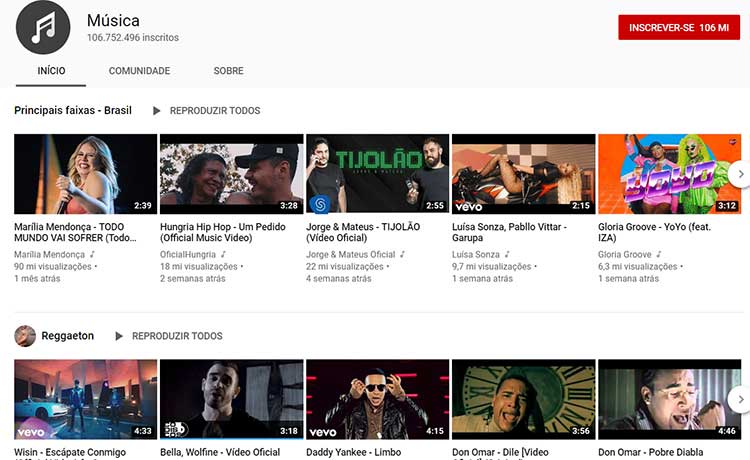Play the Don Omar Pobre Diabla thumbnail
Viewport: 750px width, 460px height.
pos(670,399)
